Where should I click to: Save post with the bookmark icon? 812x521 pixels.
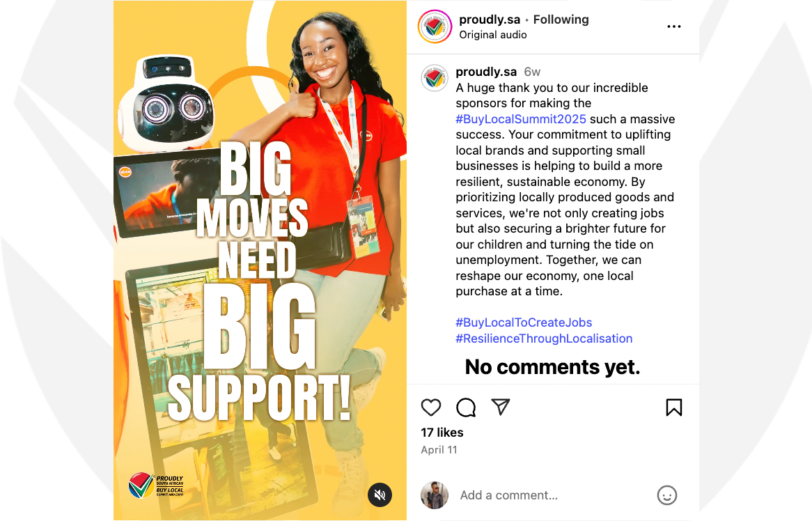673,407
